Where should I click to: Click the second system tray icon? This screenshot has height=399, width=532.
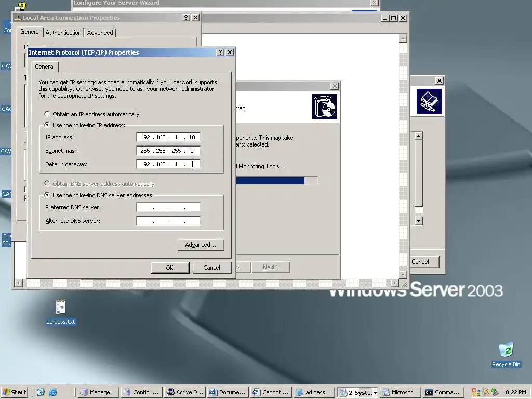coord(486,392)
